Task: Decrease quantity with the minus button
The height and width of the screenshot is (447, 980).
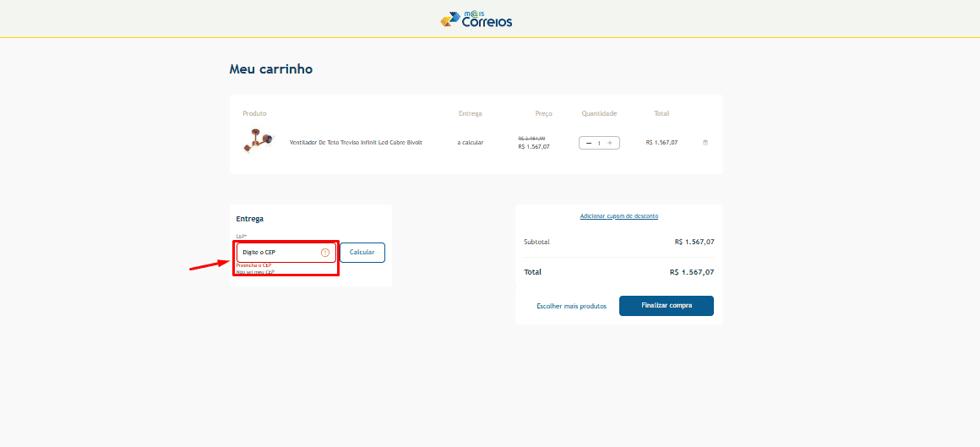Action: (x=589, y=143)
